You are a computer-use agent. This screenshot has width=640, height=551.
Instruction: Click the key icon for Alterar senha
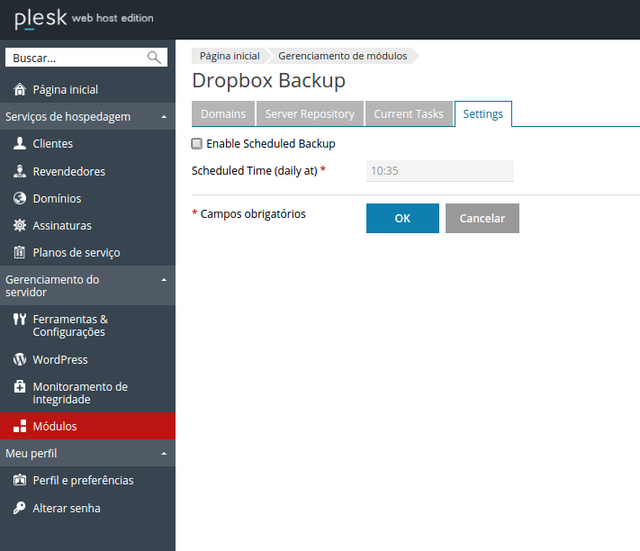point(19,508)
